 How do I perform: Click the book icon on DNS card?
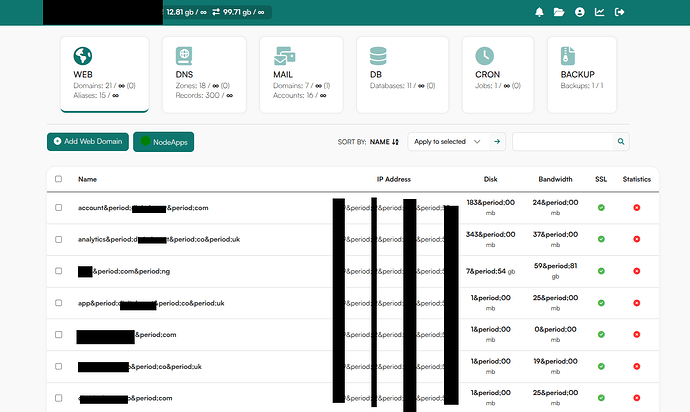pos(184,56)
